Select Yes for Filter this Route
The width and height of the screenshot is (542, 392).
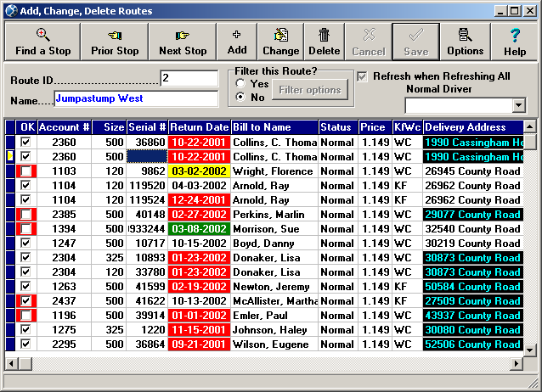(x=240, y=84)
